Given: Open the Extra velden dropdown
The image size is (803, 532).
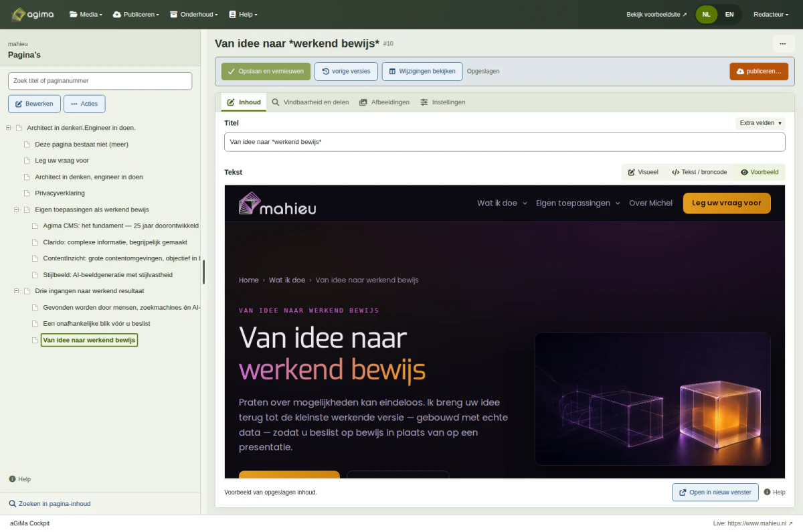Looking at the screenshot, I should tap(760, 123).
